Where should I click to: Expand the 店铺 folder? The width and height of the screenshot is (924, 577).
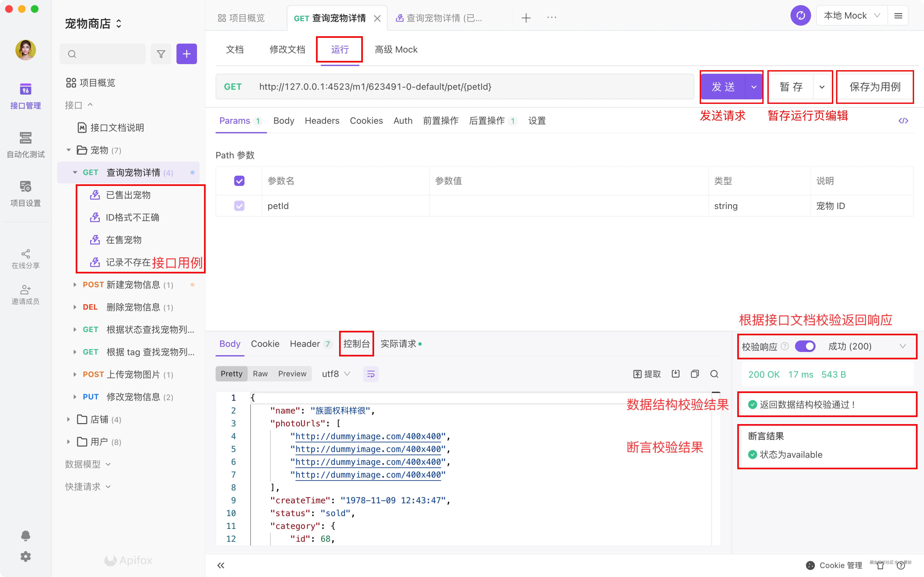[69, 419]
